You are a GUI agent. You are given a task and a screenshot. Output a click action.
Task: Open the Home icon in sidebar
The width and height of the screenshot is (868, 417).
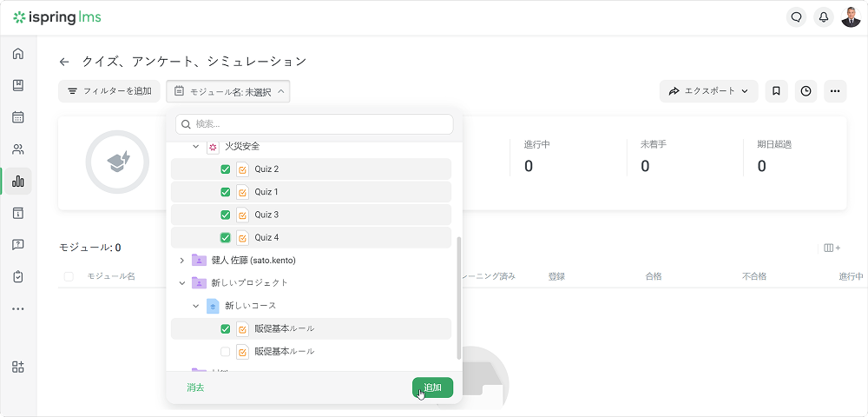point(17,54)
